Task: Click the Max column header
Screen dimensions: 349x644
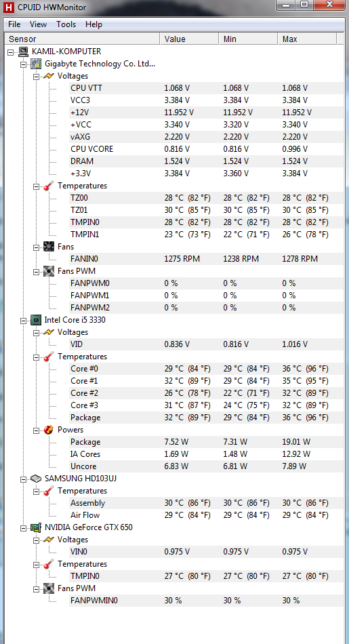Action: (x=307, y=39)
